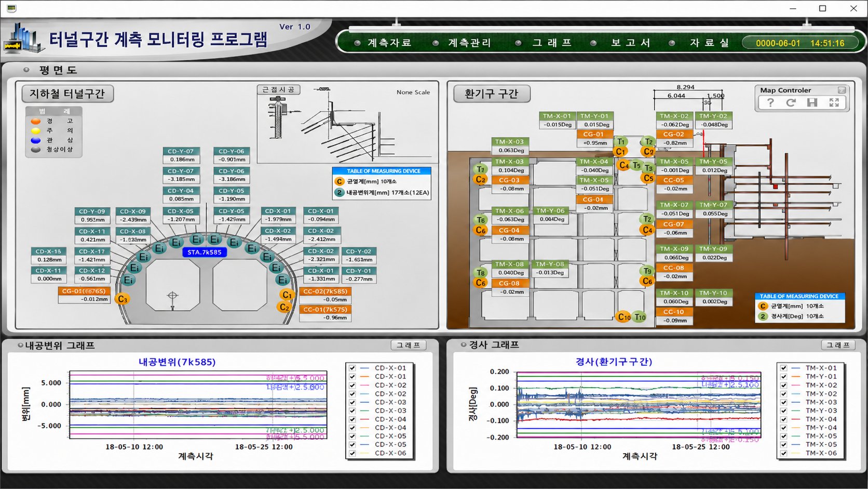
Task: Toggle the TM-X-01 series checkbox
Action: tap(783, 368)
